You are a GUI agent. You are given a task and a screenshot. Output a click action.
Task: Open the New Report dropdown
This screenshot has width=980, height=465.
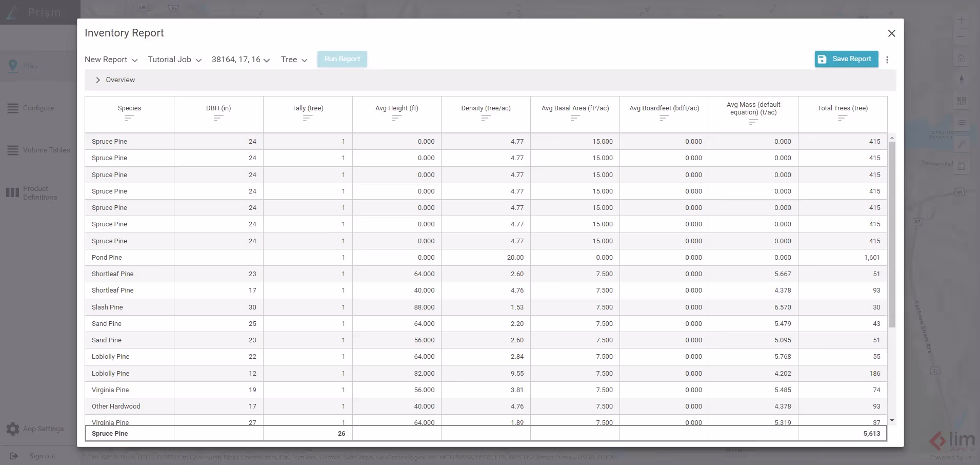click(111, 60)
